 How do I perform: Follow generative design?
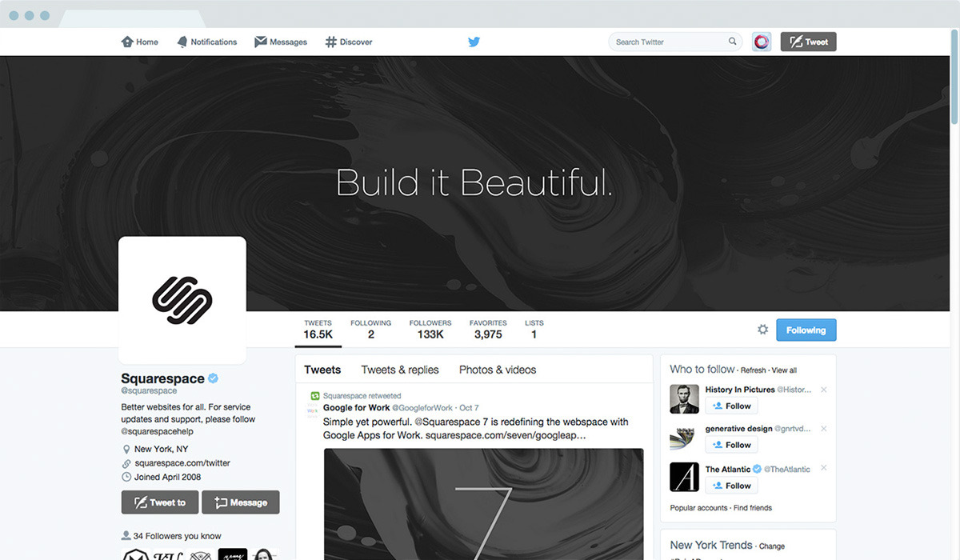[731, 446]
